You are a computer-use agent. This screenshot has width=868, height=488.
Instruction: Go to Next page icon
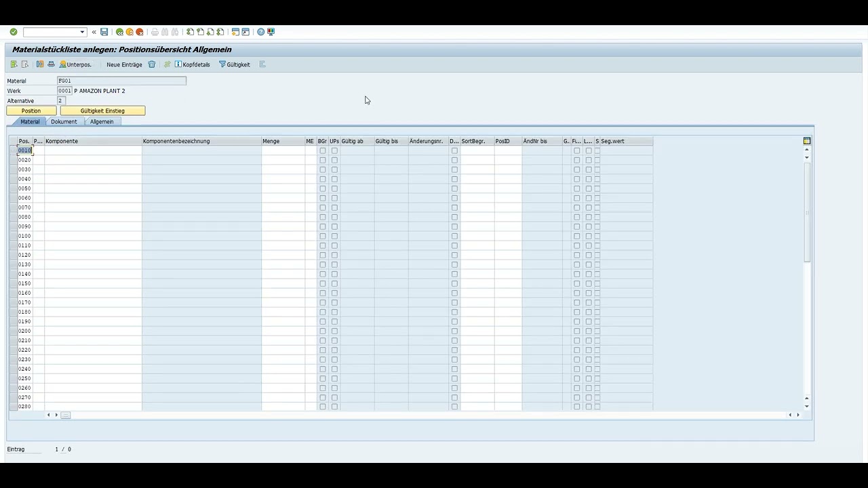click(210, 32)
